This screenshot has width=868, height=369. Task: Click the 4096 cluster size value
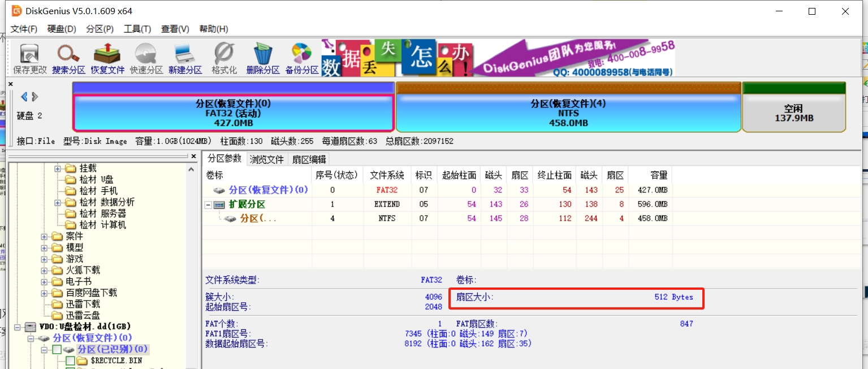click(434, 297)
